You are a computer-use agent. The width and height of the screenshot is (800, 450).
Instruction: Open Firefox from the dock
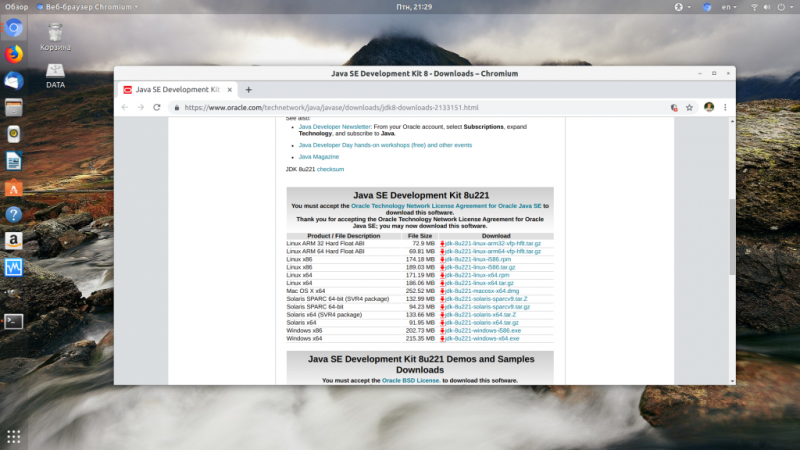[x=14, y=54]
